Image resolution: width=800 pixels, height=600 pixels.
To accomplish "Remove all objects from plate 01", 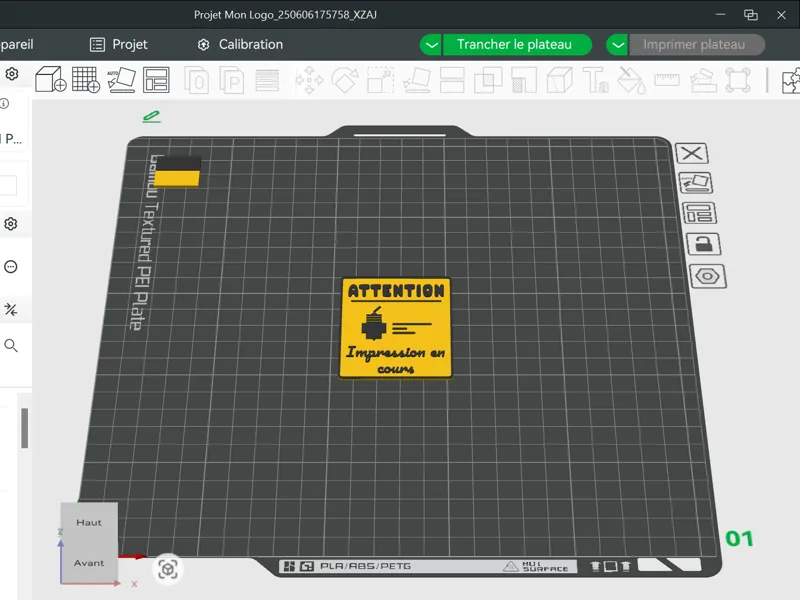I will [692, 153].
